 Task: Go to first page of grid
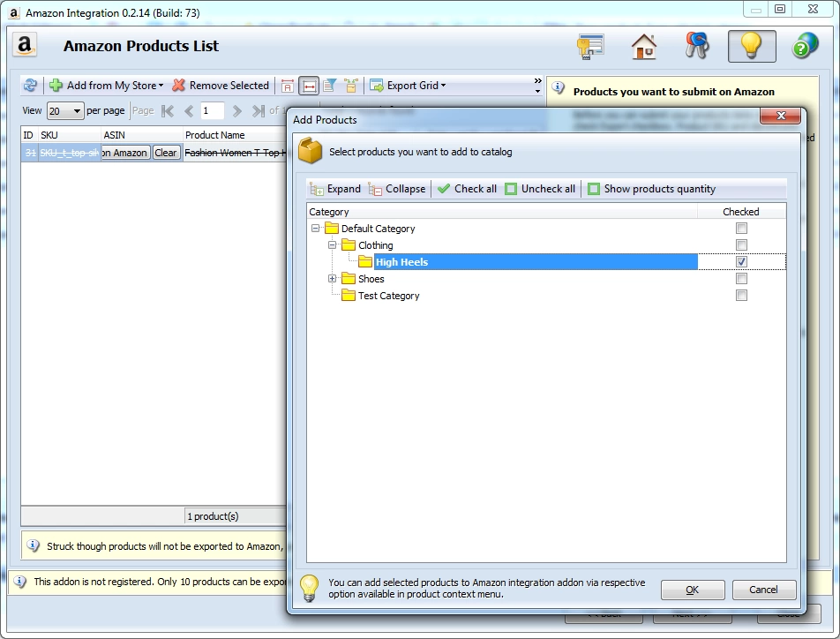tap(168, 111)
